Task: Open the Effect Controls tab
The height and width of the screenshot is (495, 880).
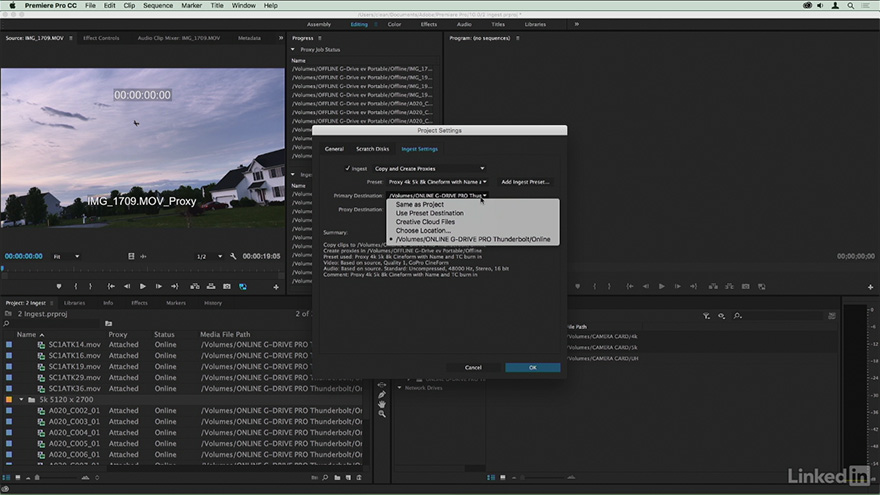Action: pyautogui.click(x=101, y=38)
